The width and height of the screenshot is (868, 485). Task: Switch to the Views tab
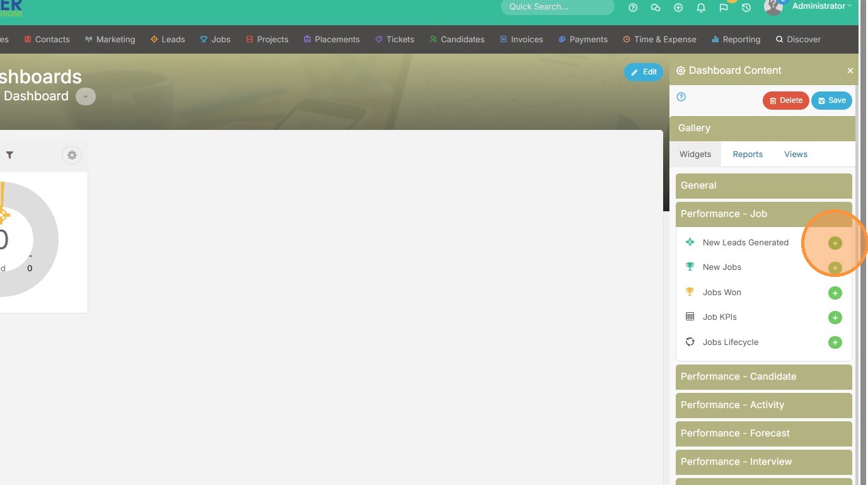pos(796,154)
